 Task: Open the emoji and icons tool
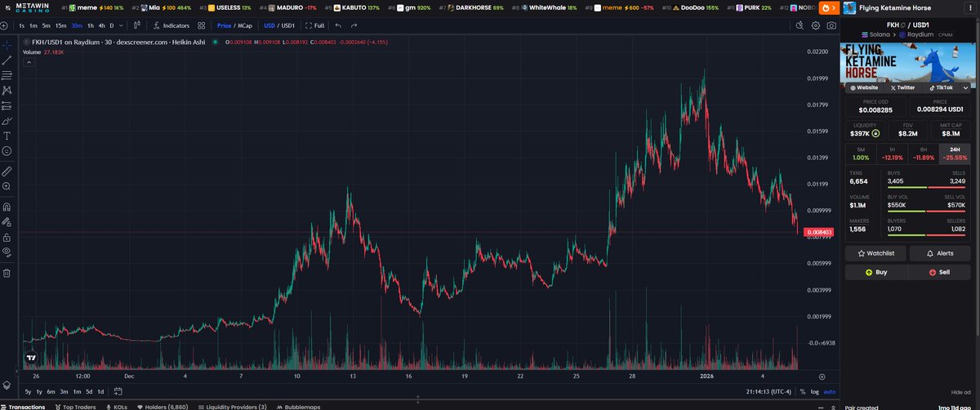(7, 151)
